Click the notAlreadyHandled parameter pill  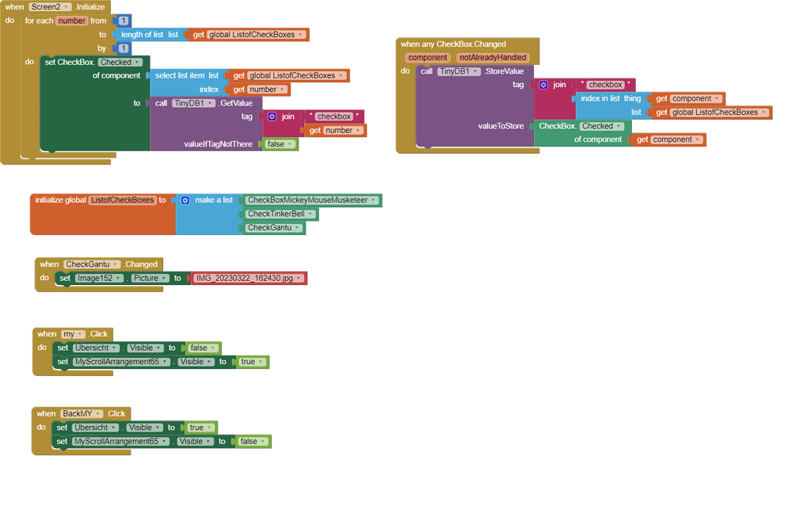[495, 57]
